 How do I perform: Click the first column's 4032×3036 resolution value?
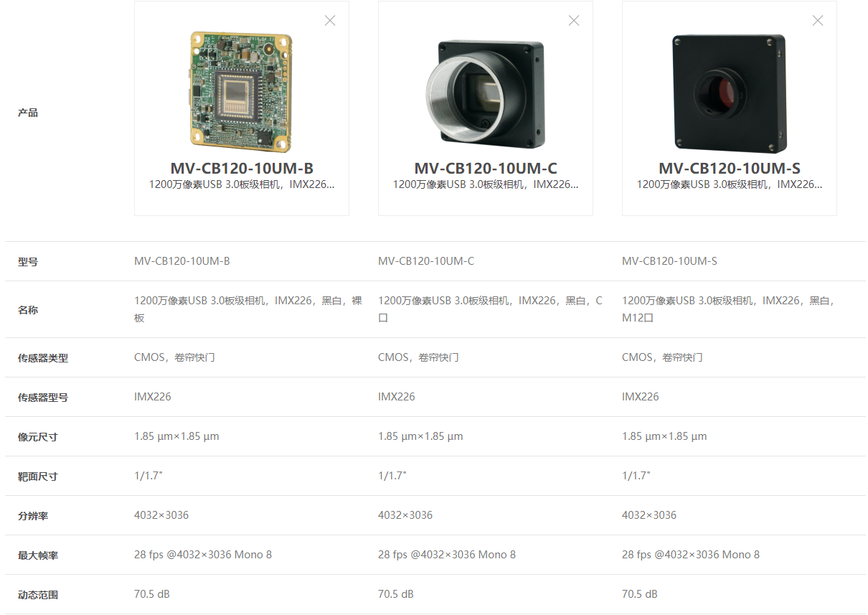[161, 515]
